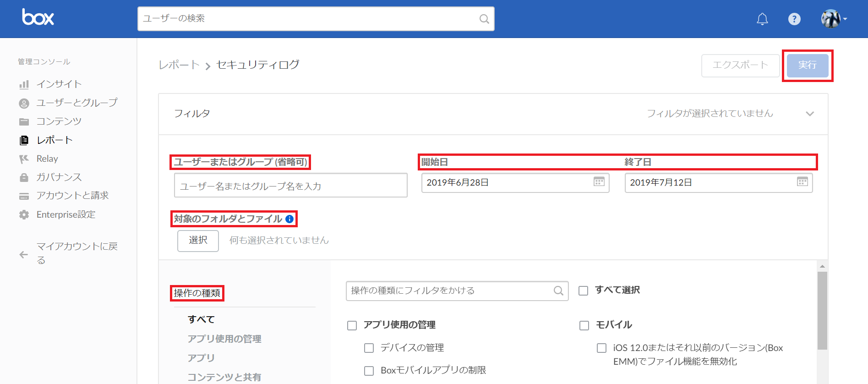Open the start date field 2019年6月28日

pos(515,182)
